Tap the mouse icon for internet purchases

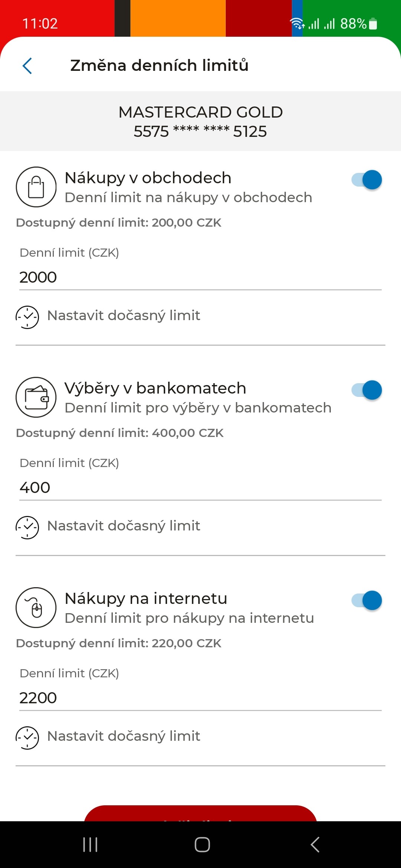point(36,608)
